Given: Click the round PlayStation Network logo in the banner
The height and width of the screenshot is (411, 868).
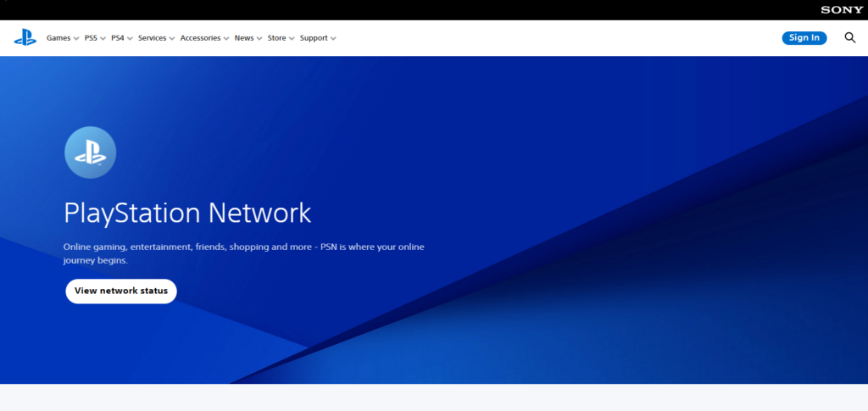Looking at the screenshot, I should click(x=90, y=153).
